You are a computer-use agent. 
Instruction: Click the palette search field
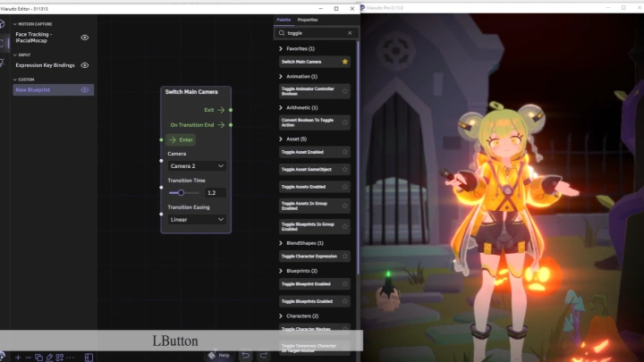(316, 33)
